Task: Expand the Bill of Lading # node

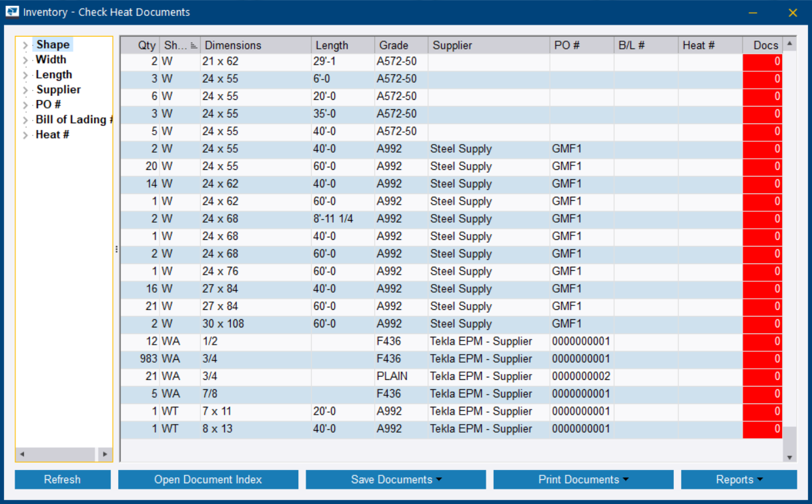Action: tap(25, 119)
